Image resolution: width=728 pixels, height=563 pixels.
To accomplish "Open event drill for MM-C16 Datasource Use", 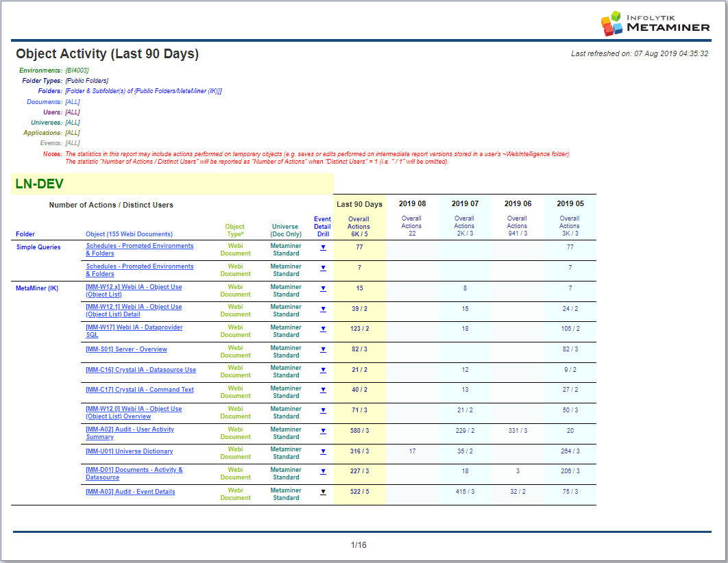I will [x=323, y=370].
